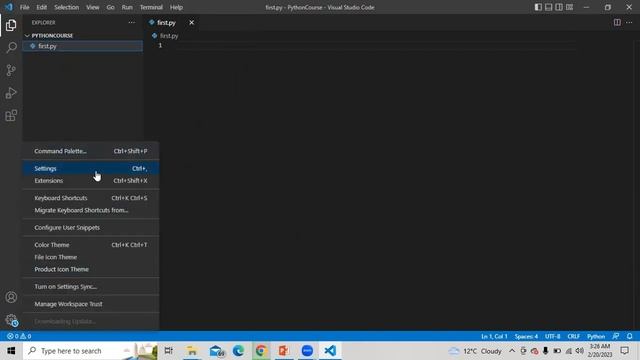Image resolution: width=640 pixels, height=360 pixels.
Task: Click Visual Studio Code taskbar icon
Action: coord(330,351)
